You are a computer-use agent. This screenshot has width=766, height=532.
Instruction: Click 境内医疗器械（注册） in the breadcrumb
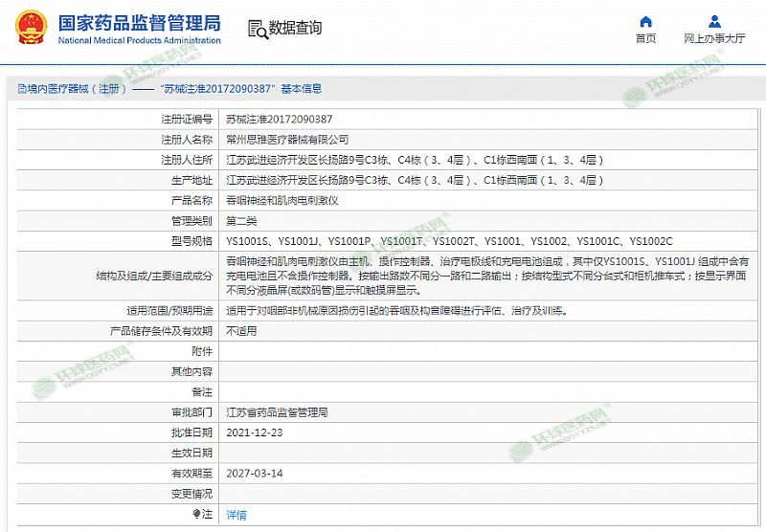78,89
